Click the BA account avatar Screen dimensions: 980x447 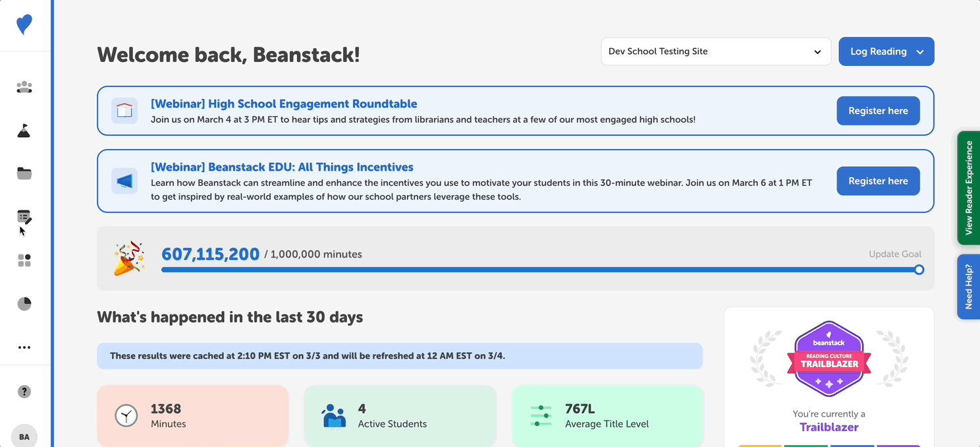pyautogui.click(x=24, y=436)
